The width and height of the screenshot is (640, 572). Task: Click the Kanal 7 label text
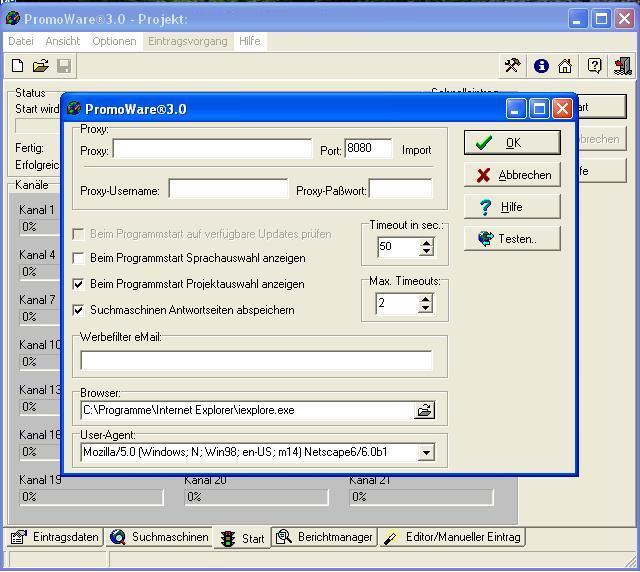click(37, 300)
